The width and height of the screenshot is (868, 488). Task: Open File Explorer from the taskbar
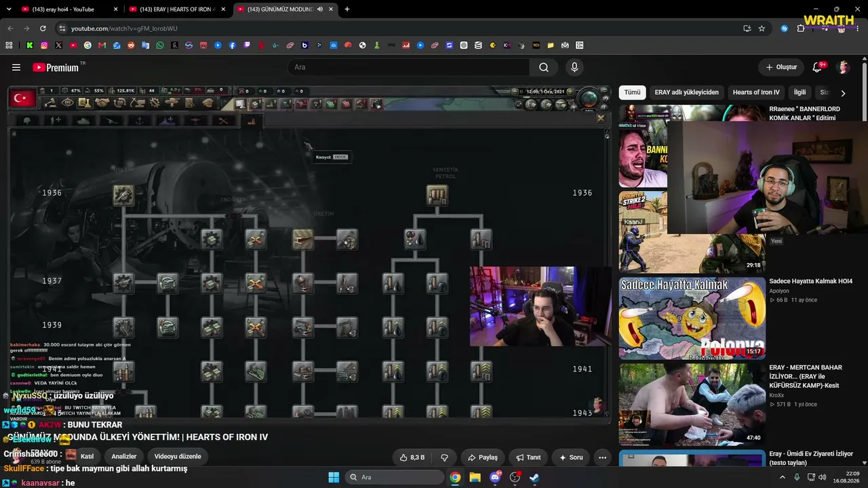475,477
